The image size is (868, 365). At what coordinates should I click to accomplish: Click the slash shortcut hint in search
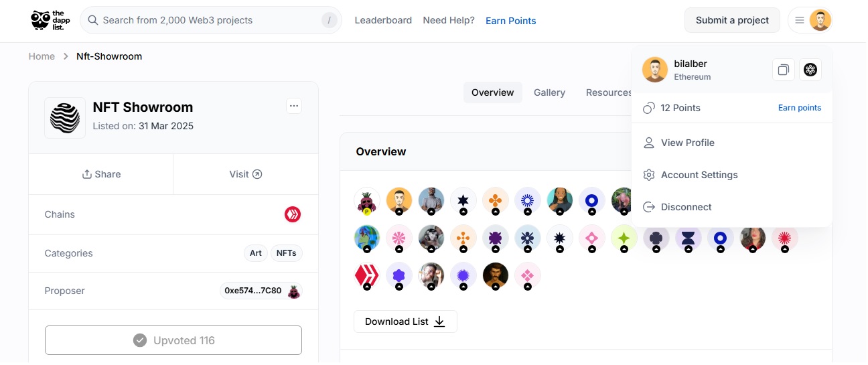(329, 20)
